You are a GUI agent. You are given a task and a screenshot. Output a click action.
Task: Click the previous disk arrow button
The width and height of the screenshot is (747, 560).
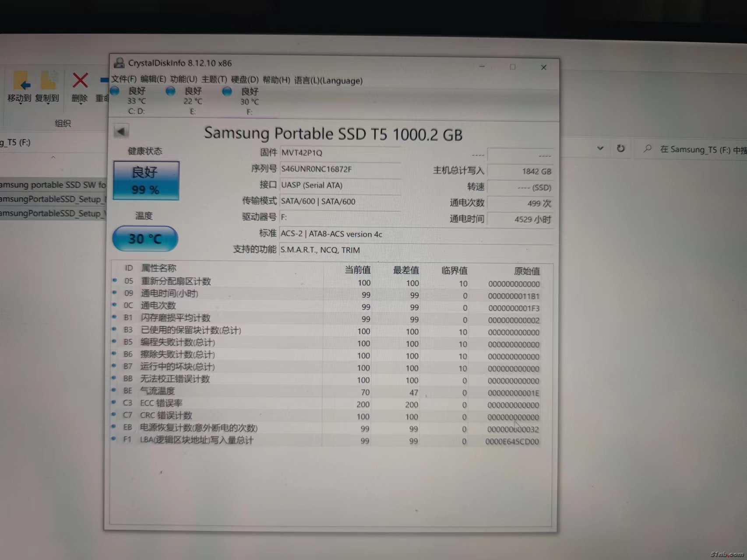[121, 131]
